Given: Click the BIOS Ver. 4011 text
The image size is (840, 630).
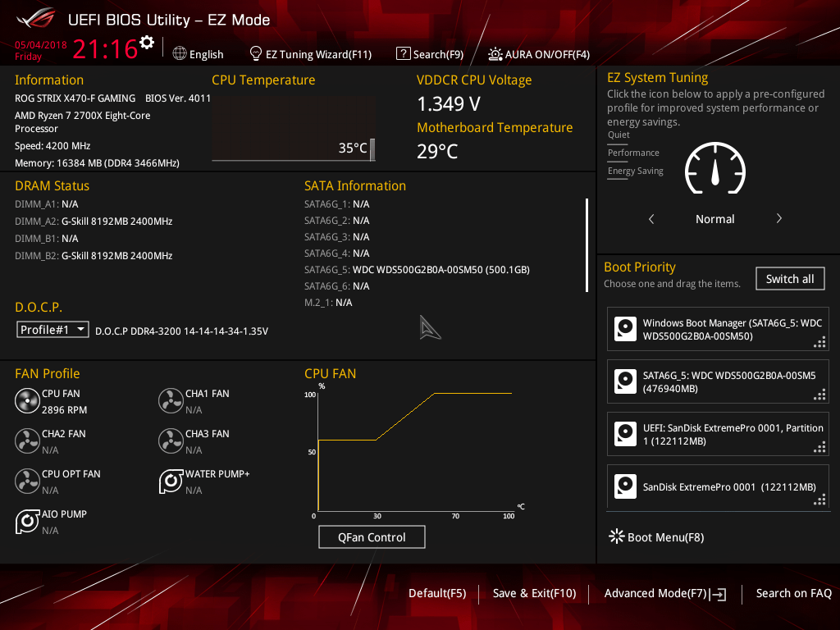Looking at the screenshot, I should pos(178,98).
